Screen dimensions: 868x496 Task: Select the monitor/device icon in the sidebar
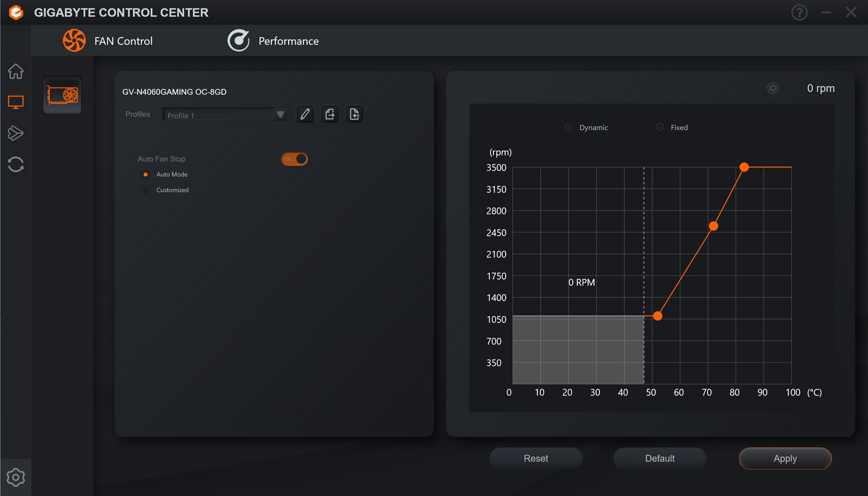[x=16, y=102]
